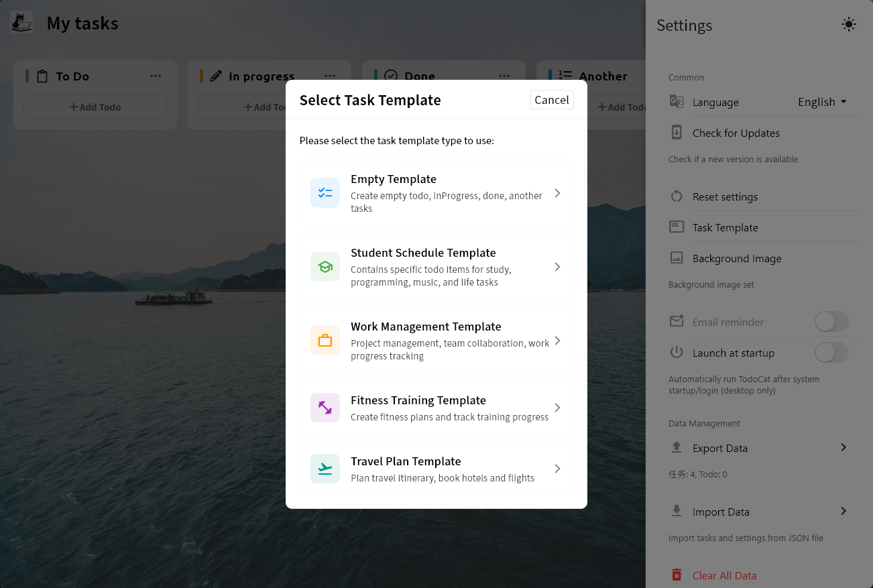The height and width of the screenshot is (588, 873).
Task: Click the Language translate icon
Action: (x=677, y=102)
